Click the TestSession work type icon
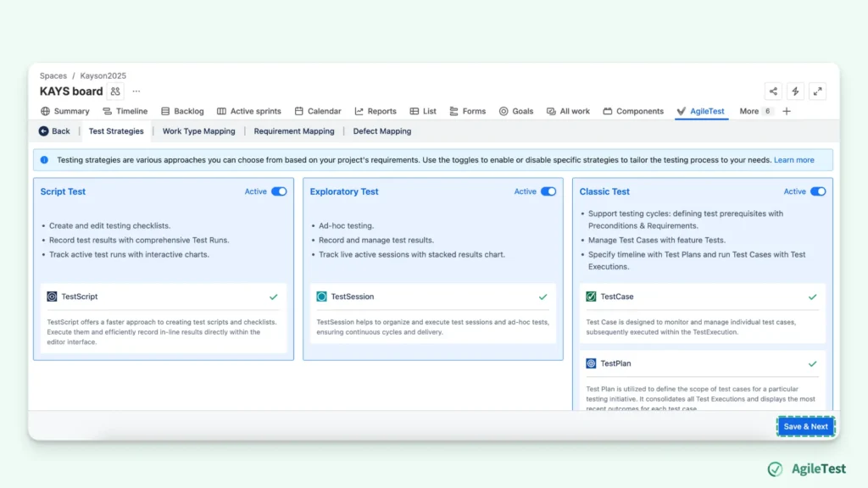This screenshot has height=488, width=868. click(321, 297)
